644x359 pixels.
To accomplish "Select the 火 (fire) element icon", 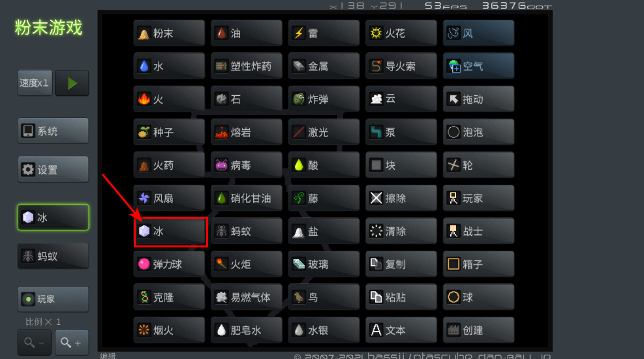I will (x=169, y=99).
